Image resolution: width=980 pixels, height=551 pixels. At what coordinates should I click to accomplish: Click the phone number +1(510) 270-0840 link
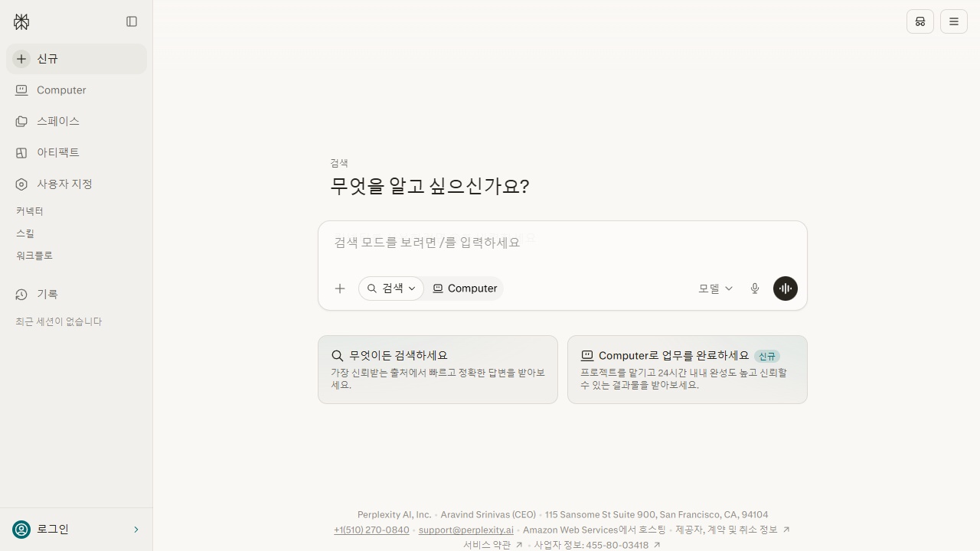click(x=371, y=530)
